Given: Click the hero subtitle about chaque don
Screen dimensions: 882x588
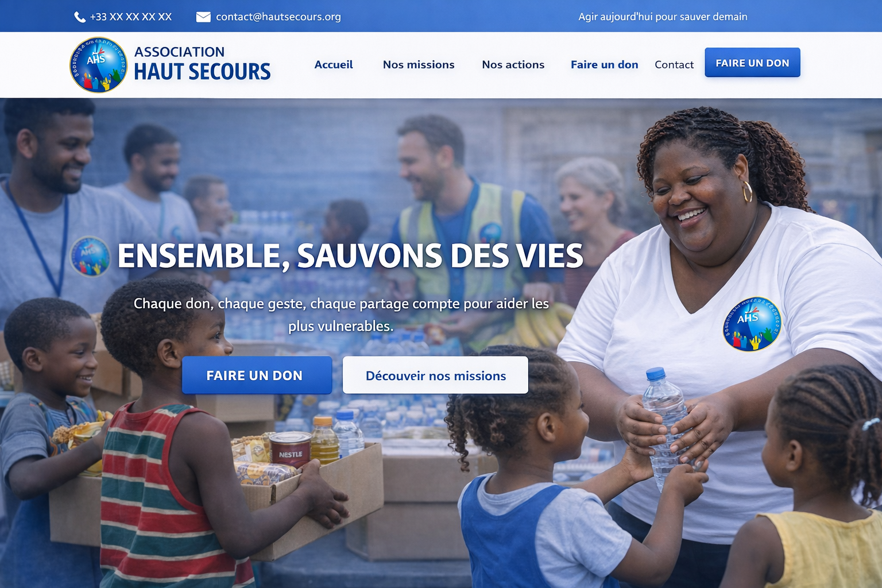Looking at the screenshot, I should point(341,315).
